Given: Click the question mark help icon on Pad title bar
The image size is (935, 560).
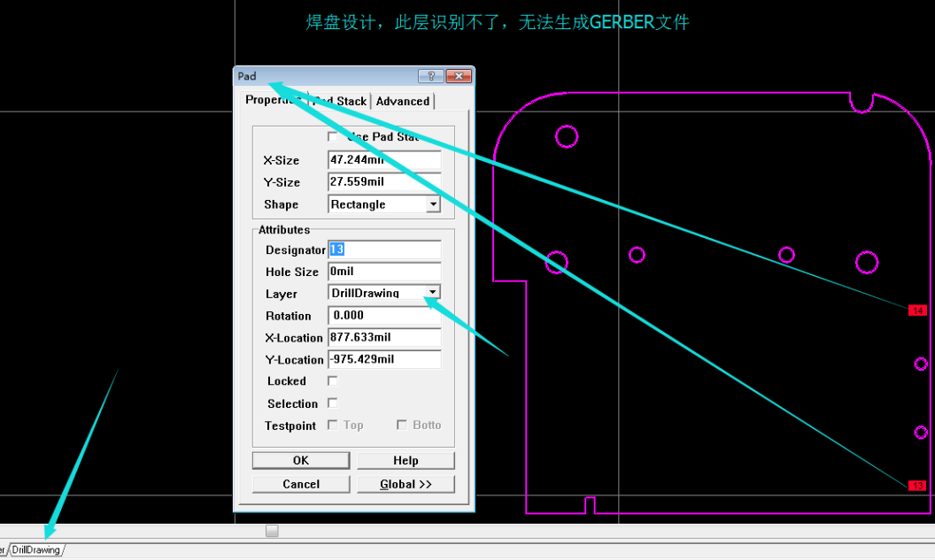Looking at the screenshot, I should click(x=431, y=76).
